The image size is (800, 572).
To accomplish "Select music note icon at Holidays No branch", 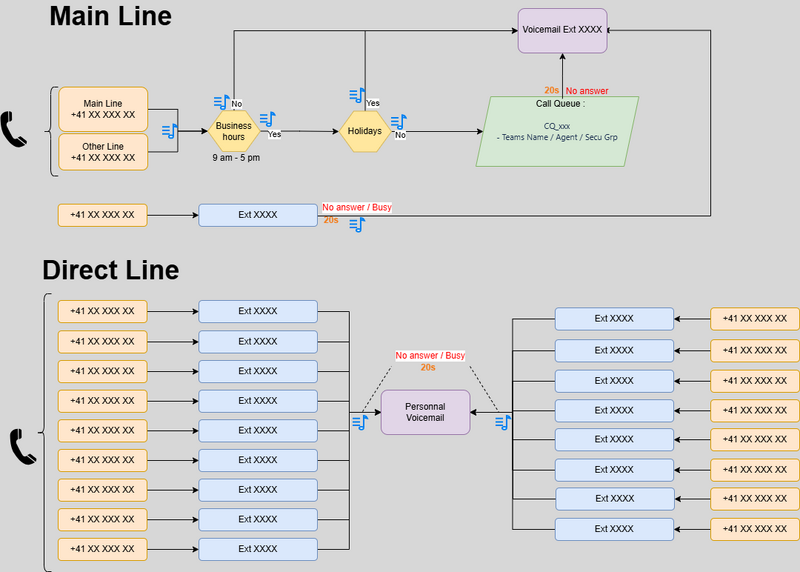I will coord(398,122).
